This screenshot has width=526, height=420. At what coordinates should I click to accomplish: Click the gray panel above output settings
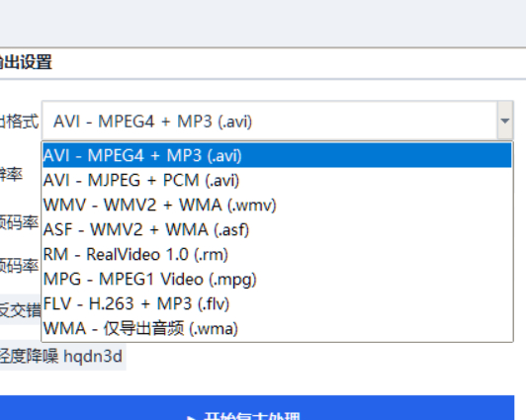pyautogui.click(x=263, y=24)
